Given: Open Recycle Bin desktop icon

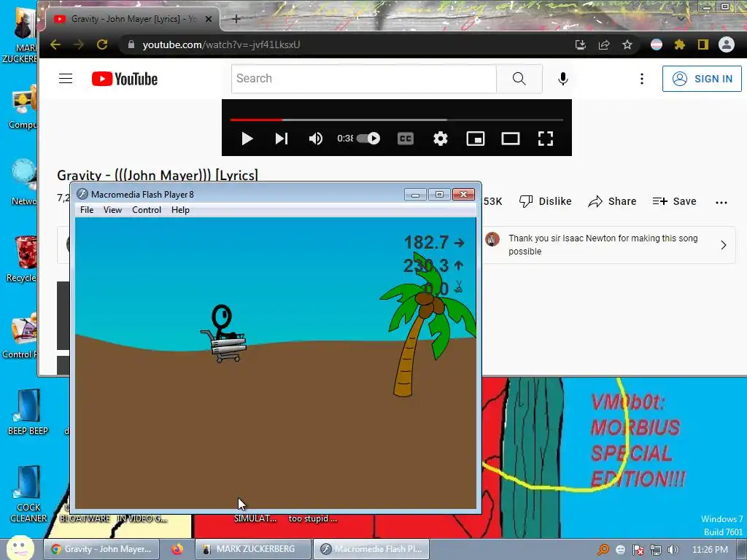Looking at the screenshot, I should tap(23, 260).
